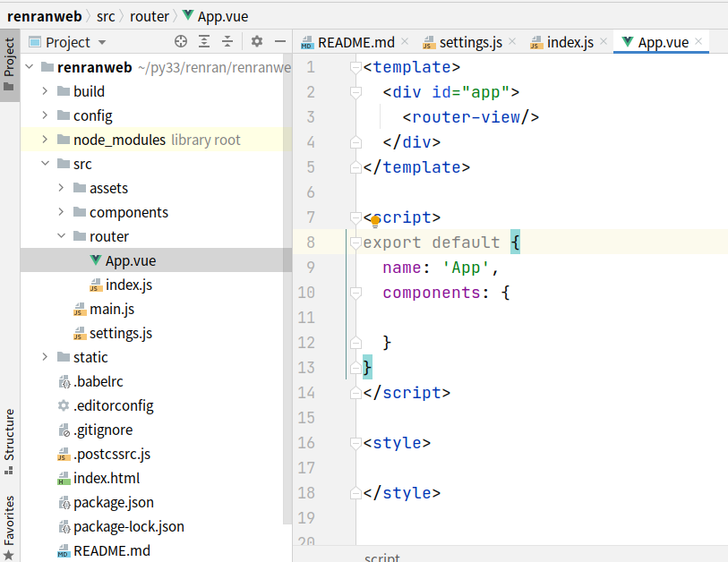
Task: Expand the components folder
Action: pyautogui.click(x=61, y=211)
